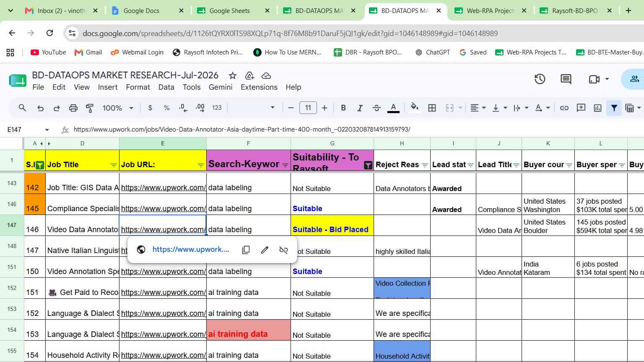644x362 pixels.
Task: Copy link icon in URL popup
Action: pyautogui.click(x=246, y=250)
